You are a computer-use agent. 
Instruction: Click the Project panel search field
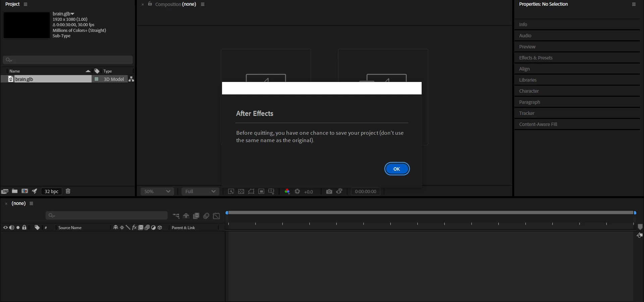pos(68,60)
